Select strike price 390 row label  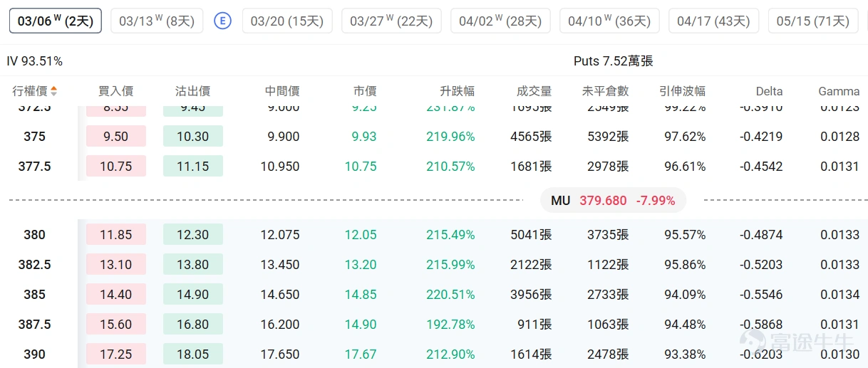34,354
